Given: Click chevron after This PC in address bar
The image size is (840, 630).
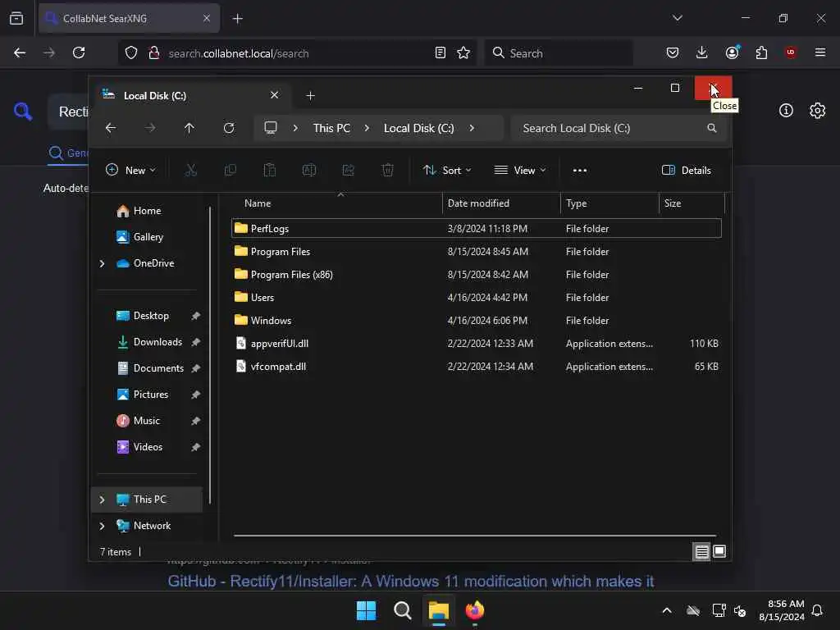Looking at the screenshot, I should (x=367, y=128).
